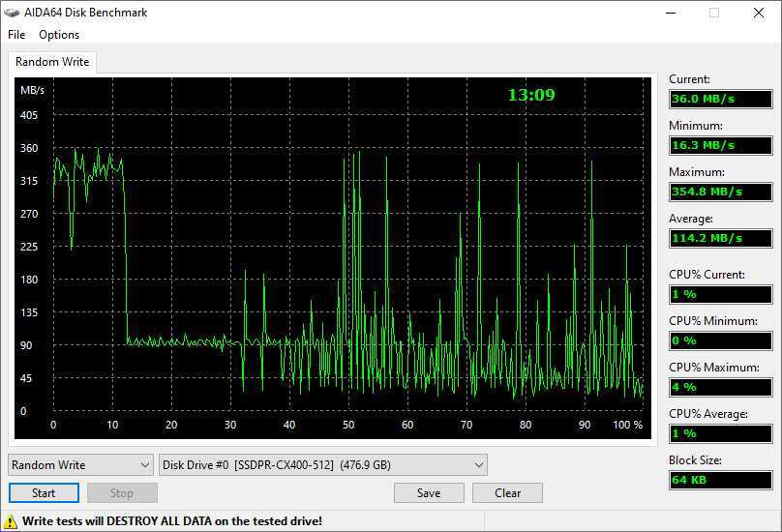This screenshot has width=782, height=532.
Task: Minimize the AIDA64 Disk Benchmark window
Action: tap(669, 13)
